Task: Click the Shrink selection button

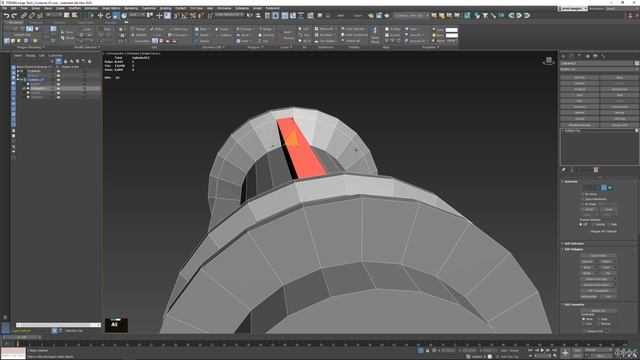Action: (x=589, y=209)
